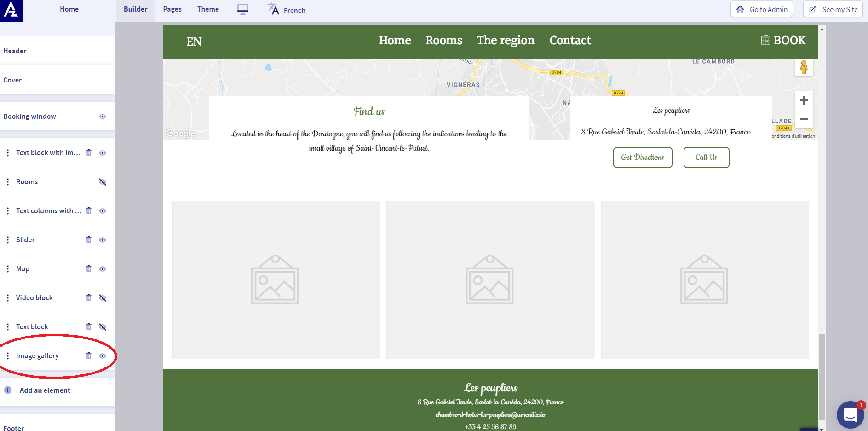Click the Go to Admin button
868x431 pixels.
(x=762, y=9)
